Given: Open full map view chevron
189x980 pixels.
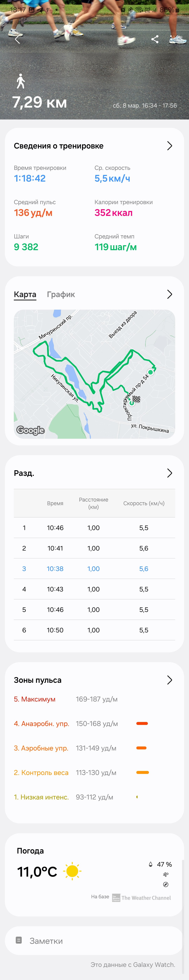Looking at the screenshot, I should [x=170, y=294].
